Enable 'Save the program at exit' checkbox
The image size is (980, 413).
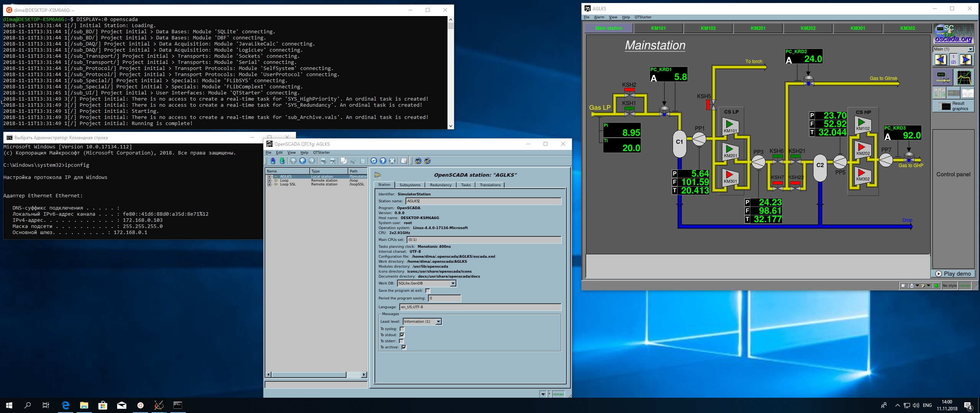click(x=428, y=291)
